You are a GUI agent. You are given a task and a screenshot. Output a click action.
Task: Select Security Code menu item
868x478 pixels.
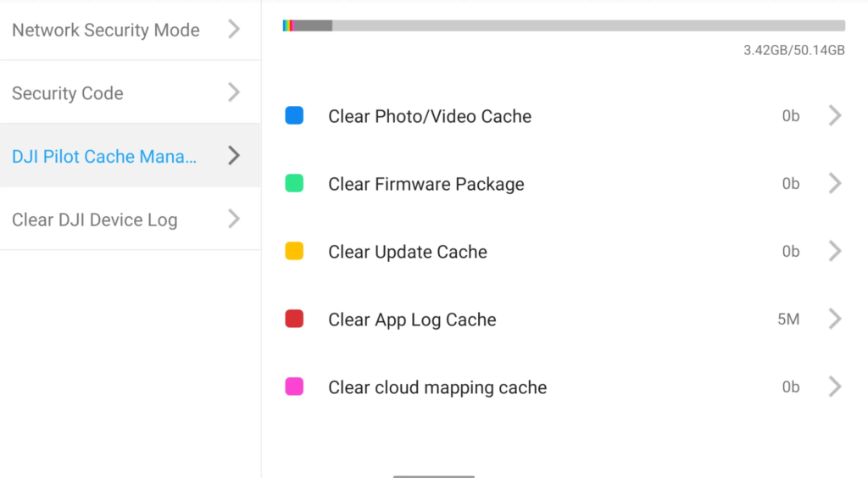point(130,92)
